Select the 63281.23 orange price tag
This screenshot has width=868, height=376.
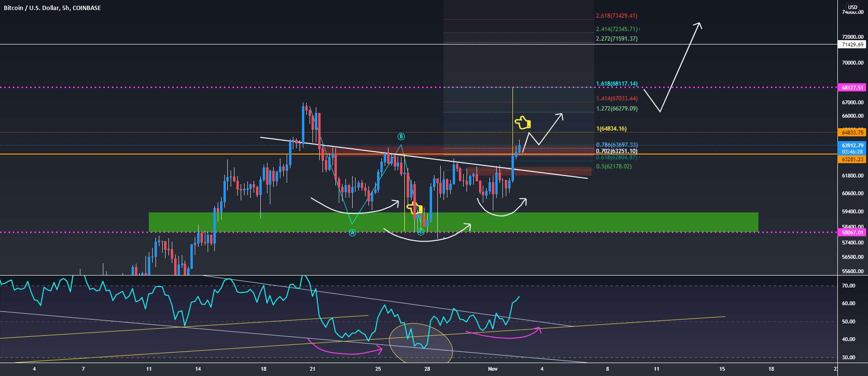coord(853,159)
